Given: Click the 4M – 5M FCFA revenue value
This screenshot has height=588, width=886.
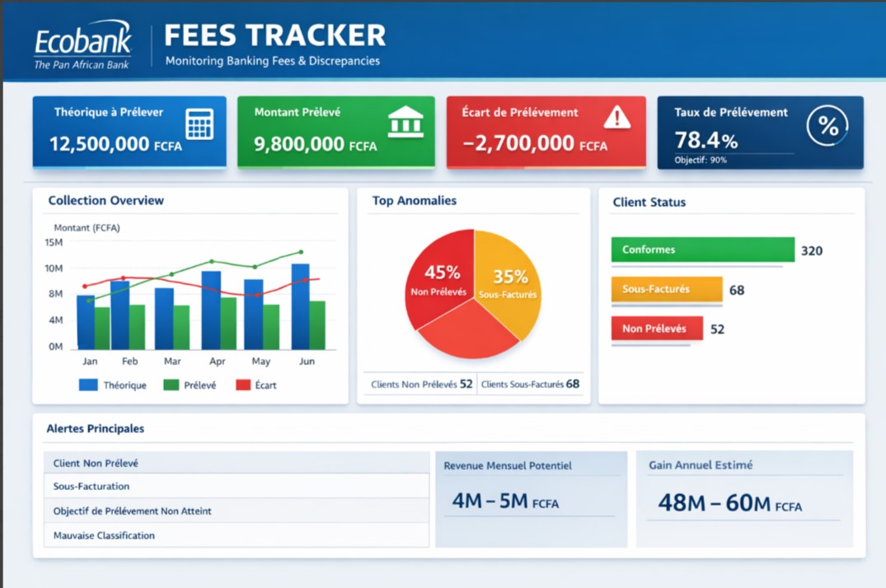Looking at the screenshot, I should pyautogui.click(x=505, y=501).
